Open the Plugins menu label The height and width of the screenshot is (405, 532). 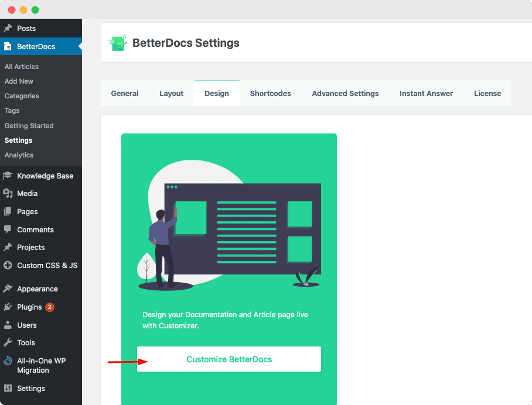click(x=29, y=307)
